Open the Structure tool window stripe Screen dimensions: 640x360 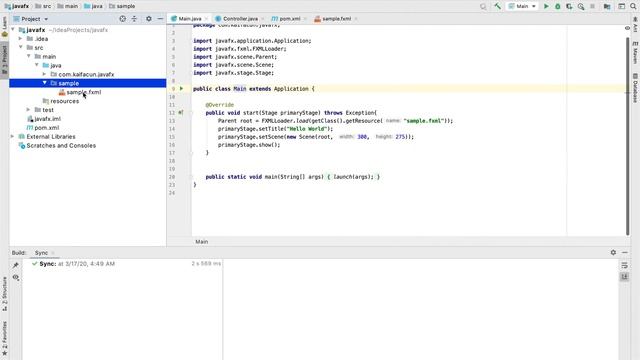(x=4, y=294)
